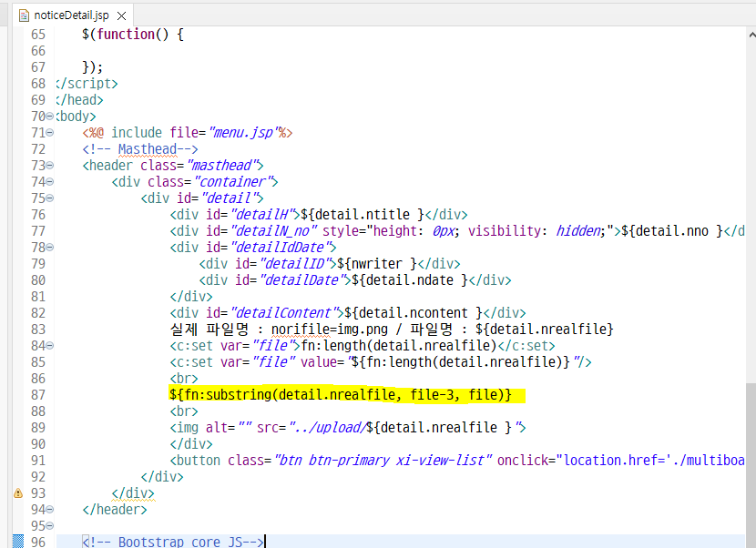This screenshot has width=756, height=548.
Task: Click the text "menu.jsp" in include directive
Action: (243, 133)
